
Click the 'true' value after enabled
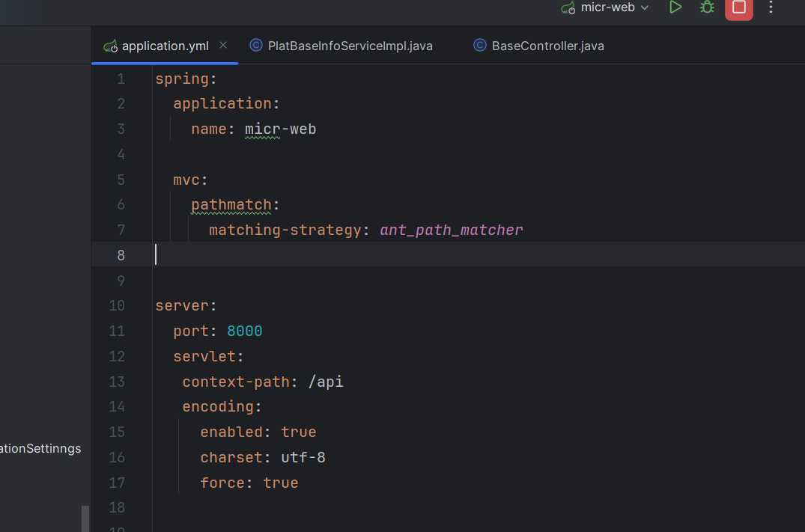pyautogui.click(x=298, y=432)
